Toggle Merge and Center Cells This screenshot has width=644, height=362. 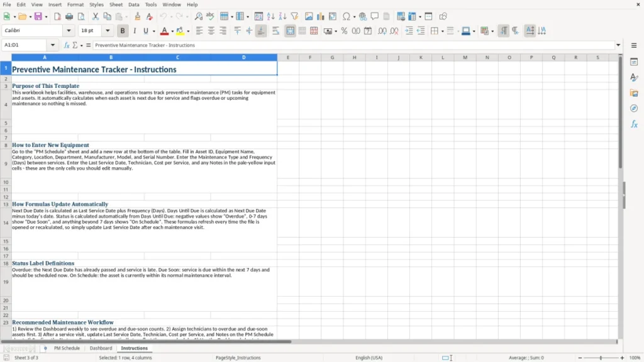pos(290,31)
